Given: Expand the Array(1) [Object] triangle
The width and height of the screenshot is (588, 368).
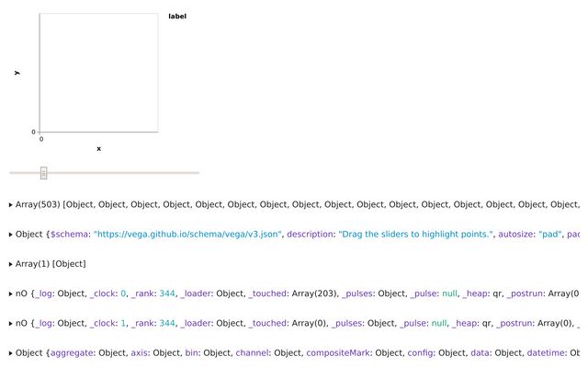Looking at the screenshot, I should 10,264.
